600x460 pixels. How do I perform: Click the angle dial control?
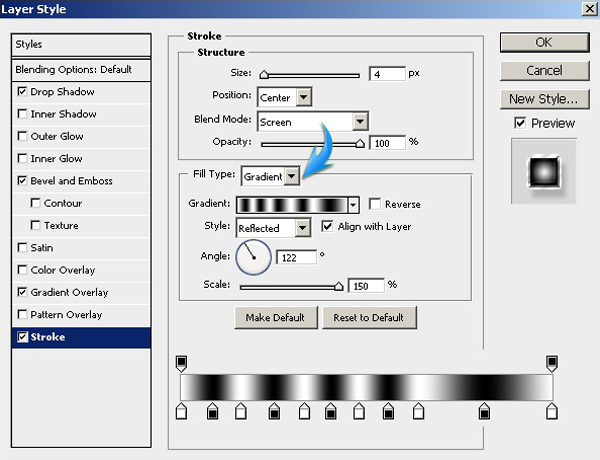click(253, 256)
